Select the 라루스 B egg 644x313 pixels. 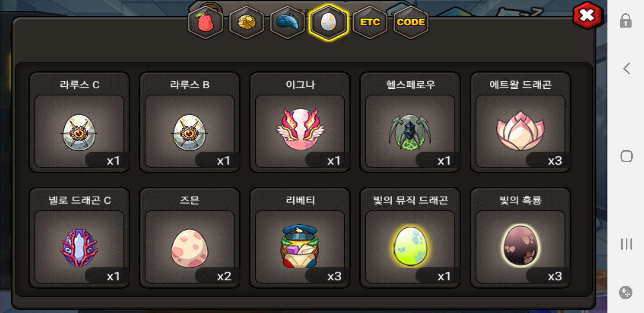(x=190, y=122)
